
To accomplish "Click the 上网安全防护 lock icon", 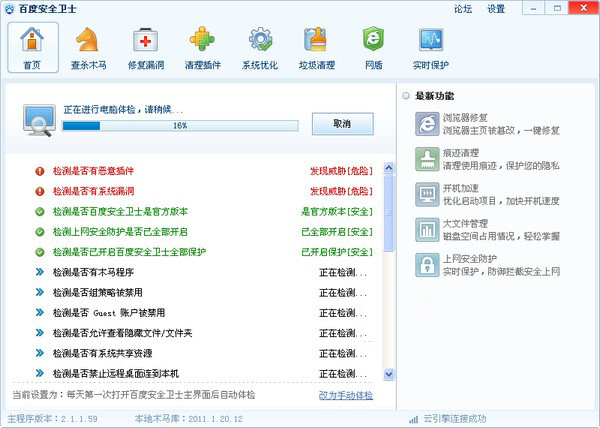I will point(427,264).
